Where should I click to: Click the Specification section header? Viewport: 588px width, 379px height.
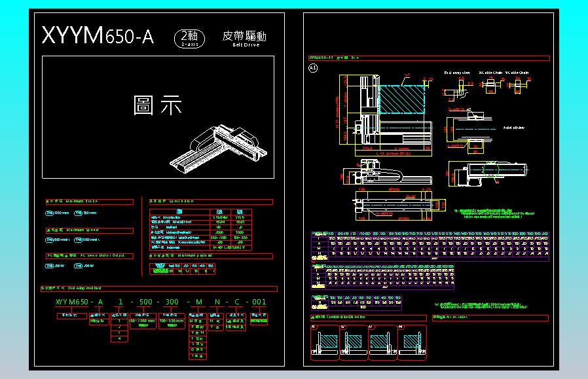point(211,202)
